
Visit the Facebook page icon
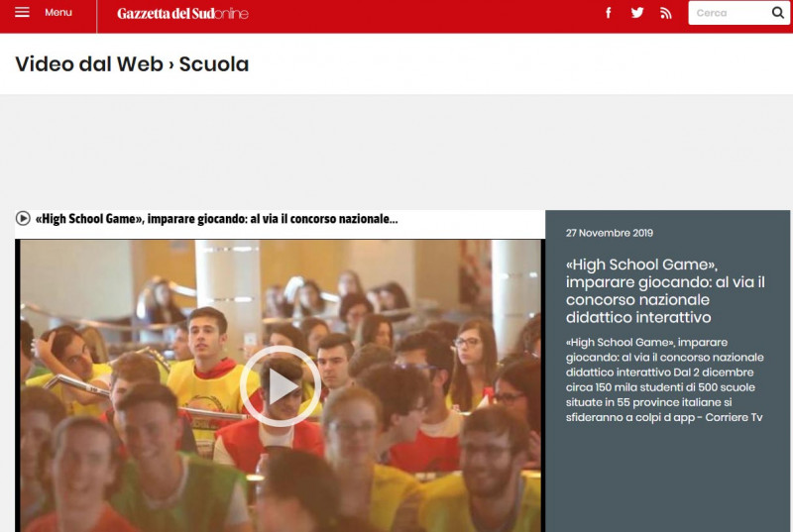(609, 13)
